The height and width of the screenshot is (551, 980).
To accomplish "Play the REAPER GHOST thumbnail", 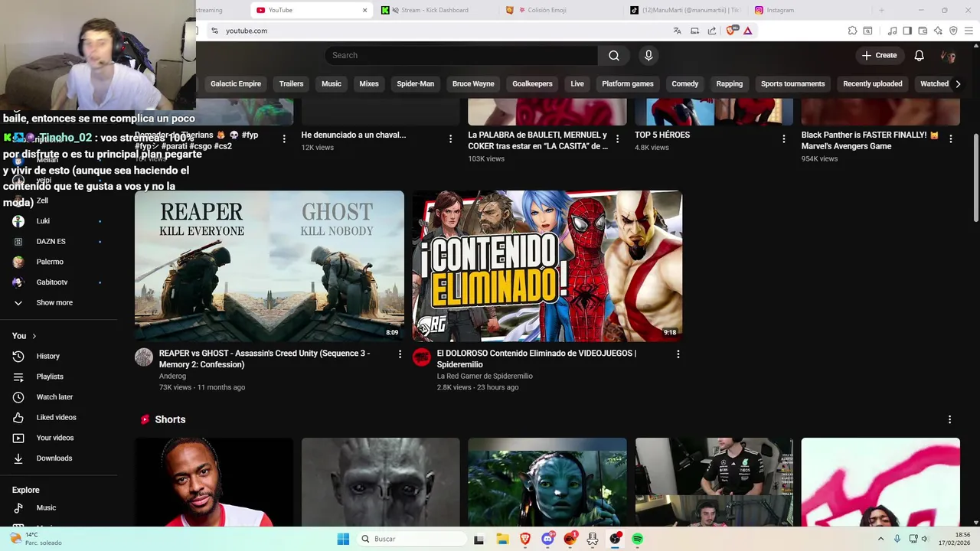I will click(x=269, y=266).
